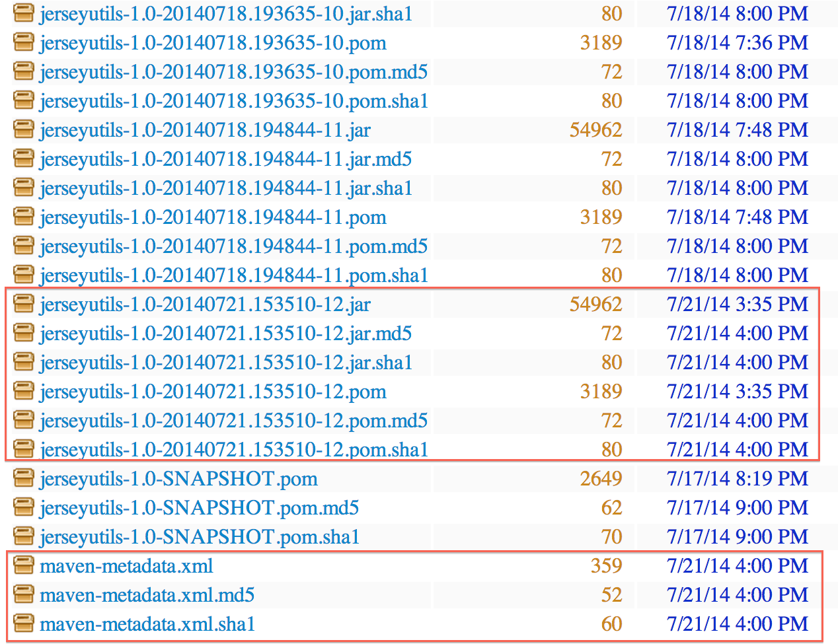838x644 pixels.
Task: Download jerseyutils-1.0-20140721.153510-12.jar file
Action: point(205,305)
